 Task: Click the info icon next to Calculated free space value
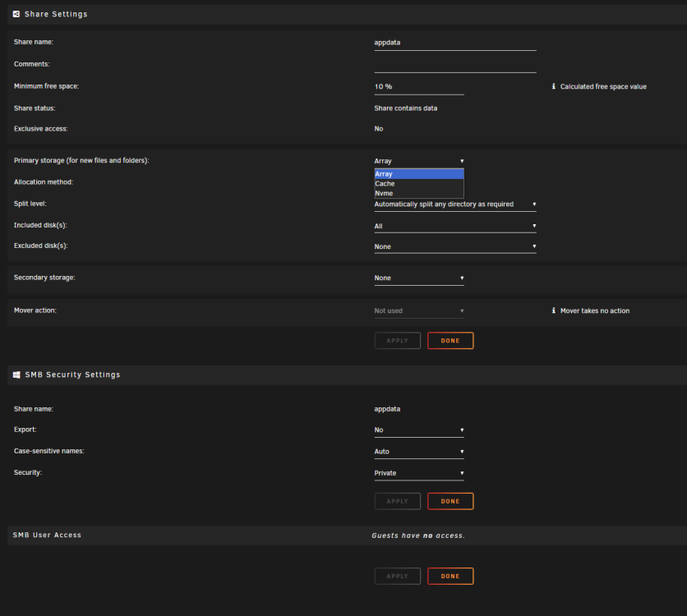tap(553, 86)
